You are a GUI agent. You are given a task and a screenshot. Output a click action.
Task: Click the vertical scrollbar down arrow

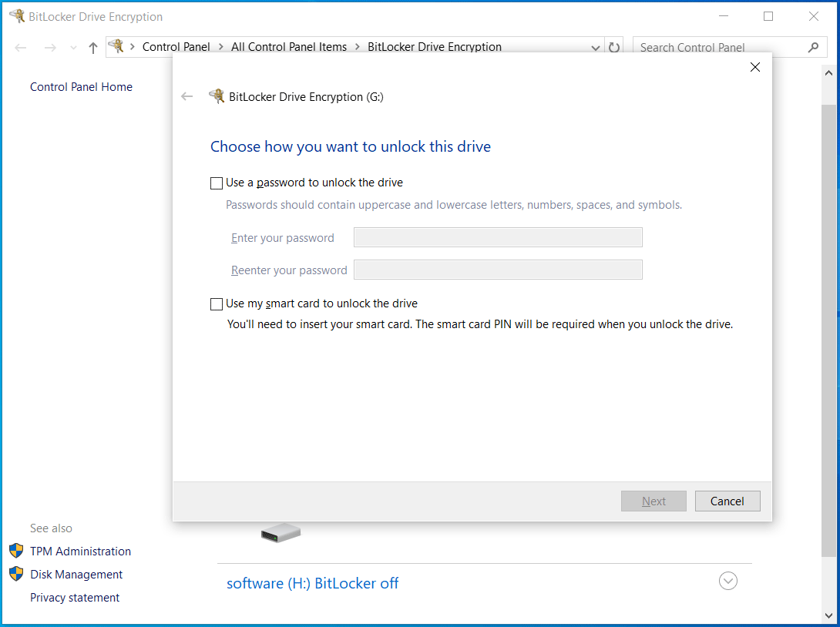pos(828,615)
